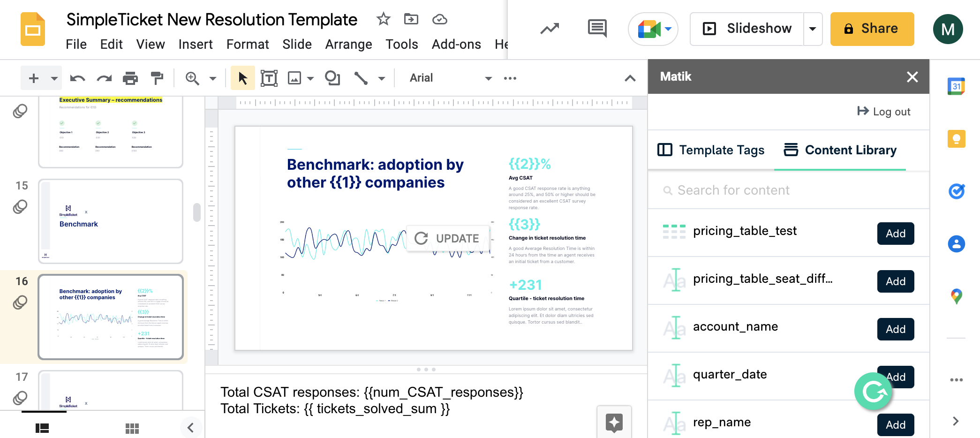Click the Explore button near speaker notes
Viewport: 980px width, 438px height.
614,423
